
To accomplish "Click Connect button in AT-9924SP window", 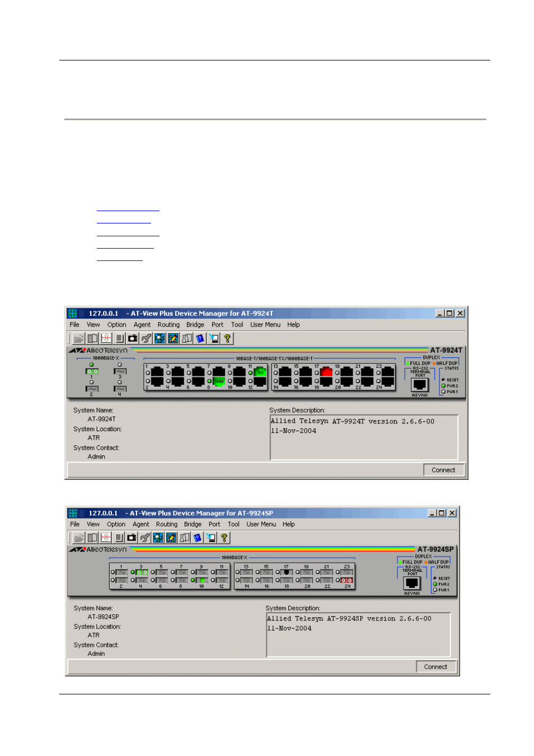I will pos(436,666).
